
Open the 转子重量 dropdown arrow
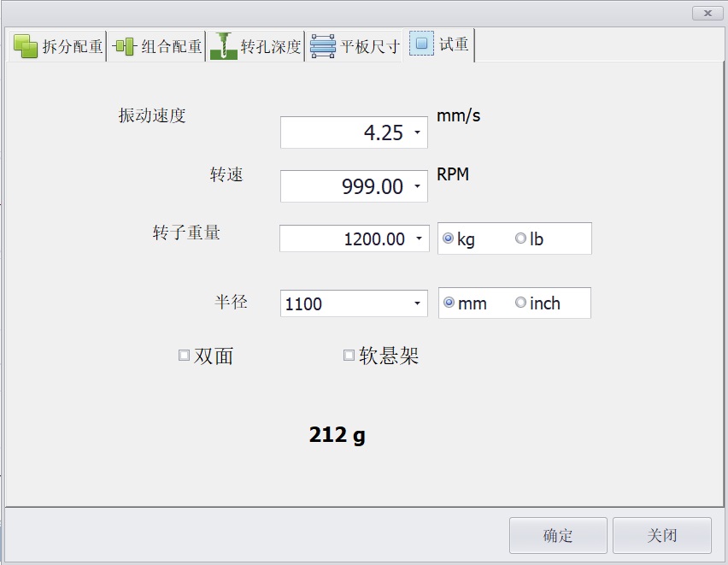[419, 238]
